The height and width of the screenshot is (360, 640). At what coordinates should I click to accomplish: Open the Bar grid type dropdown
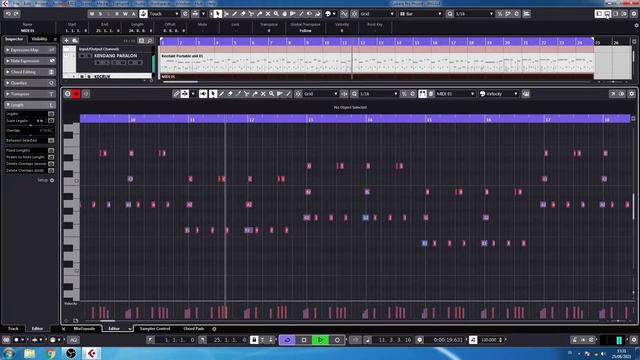pyautogui.click(x=420, y=13)
